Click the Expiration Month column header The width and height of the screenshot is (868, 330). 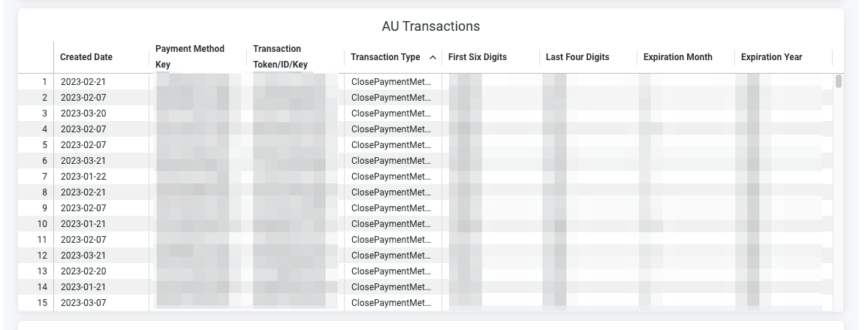[x=677, y=57]
